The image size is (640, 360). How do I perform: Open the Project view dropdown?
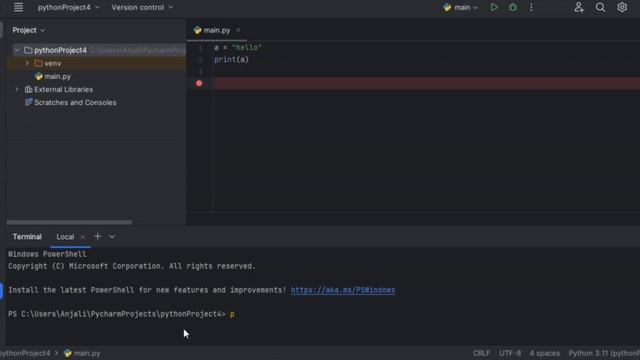click(29, 30)
